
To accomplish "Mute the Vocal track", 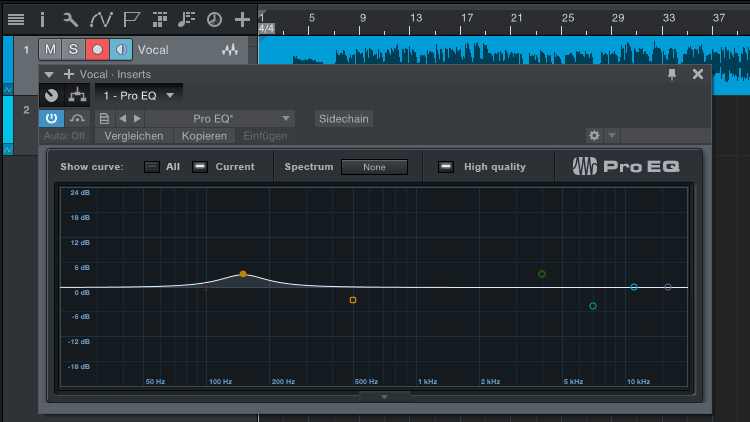I will pos(50,49).
